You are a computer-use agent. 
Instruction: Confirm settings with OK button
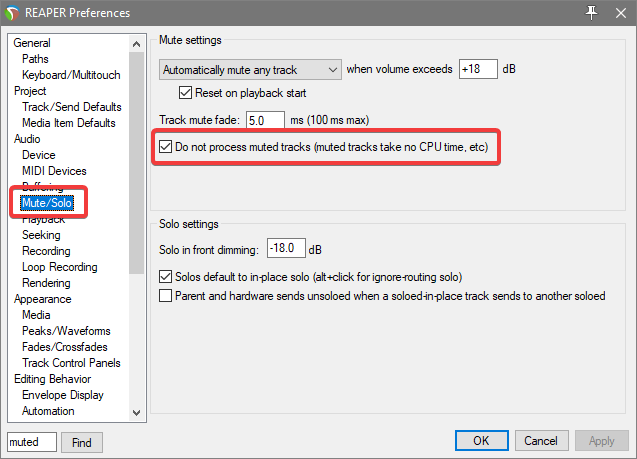[x=481, y=441]
